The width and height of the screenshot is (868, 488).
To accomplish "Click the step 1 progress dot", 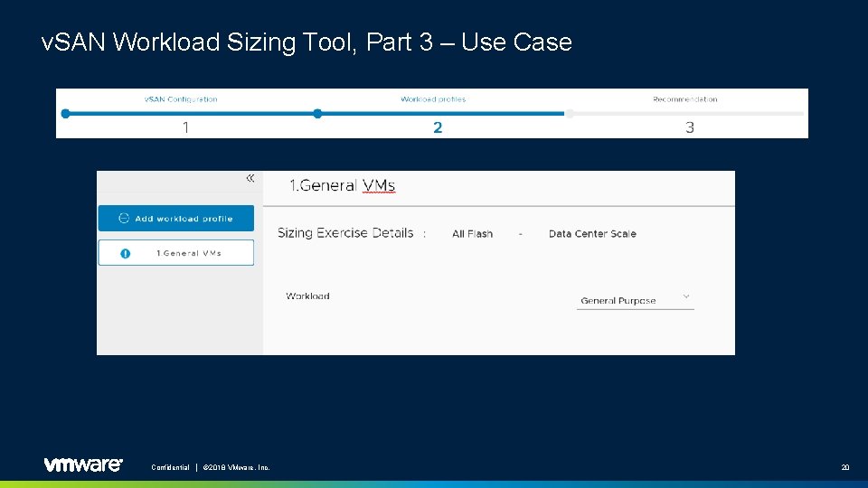I will coord(65,114).
